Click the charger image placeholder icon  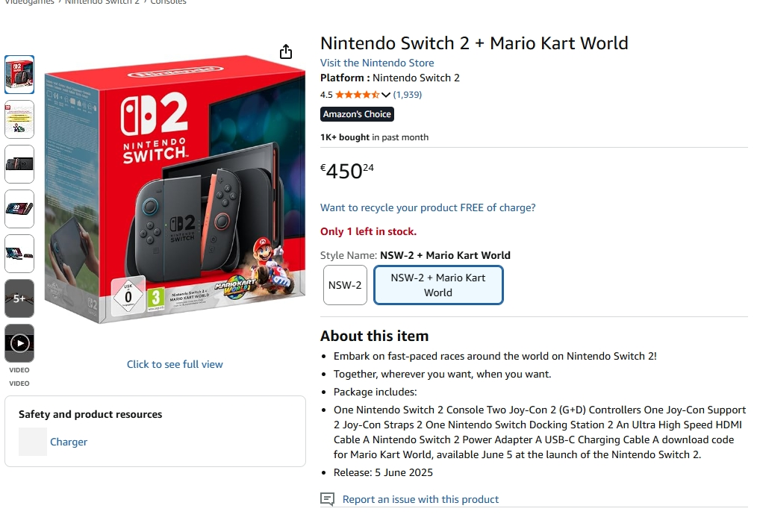pyautogui.click(x=33, y=442)
